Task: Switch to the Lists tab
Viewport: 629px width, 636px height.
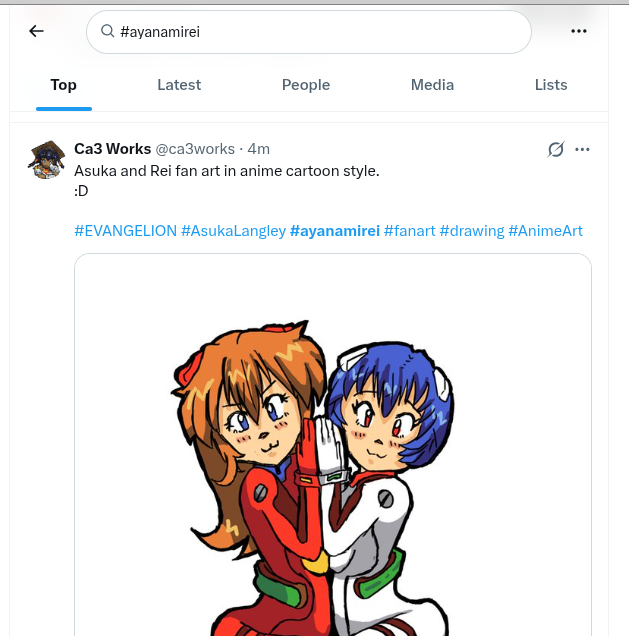Action: (551, 85)
